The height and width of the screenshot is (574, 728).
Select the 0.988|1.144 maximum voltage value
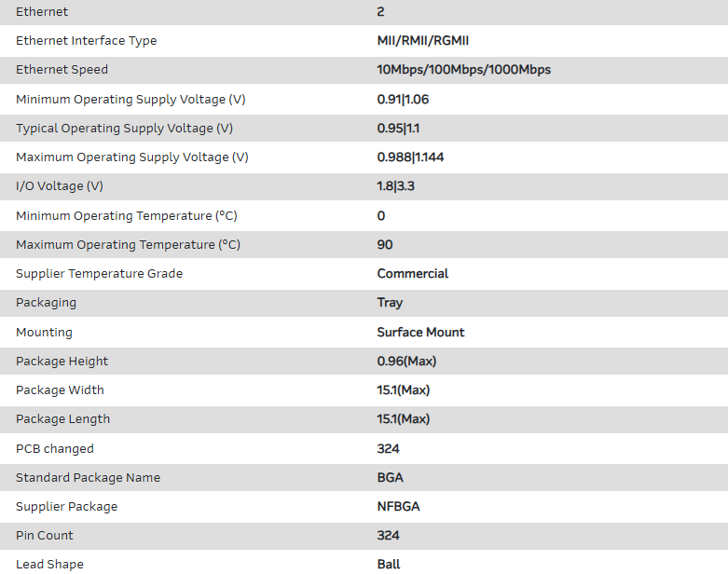410,157
